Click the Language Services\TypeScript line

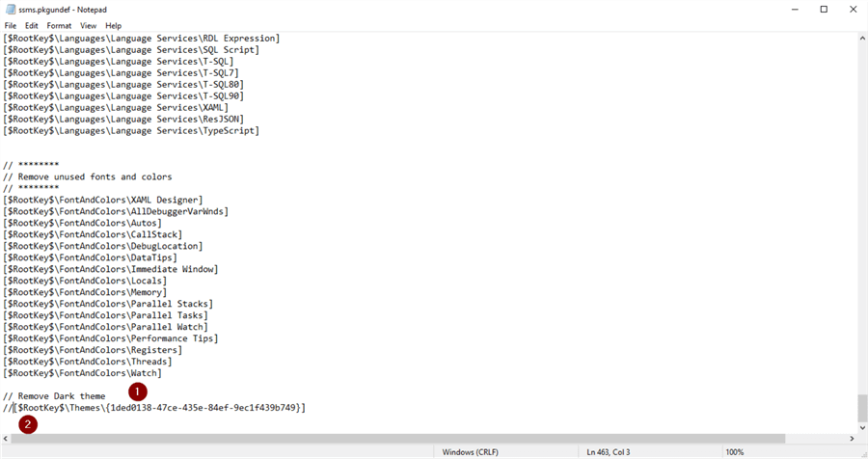tap(131, 131)
